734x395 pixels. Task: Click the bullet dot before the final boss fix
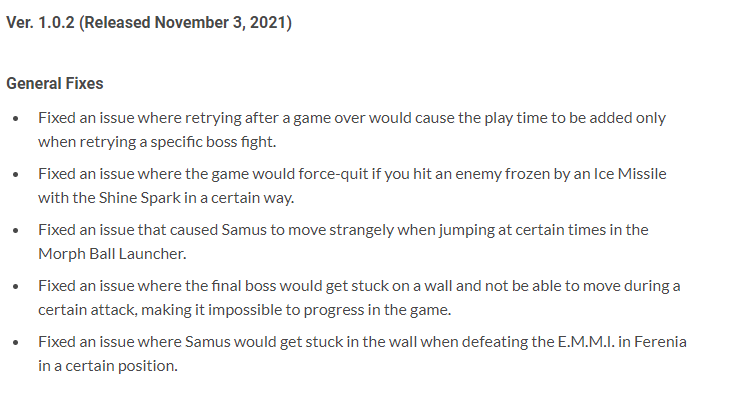(16, 287)
